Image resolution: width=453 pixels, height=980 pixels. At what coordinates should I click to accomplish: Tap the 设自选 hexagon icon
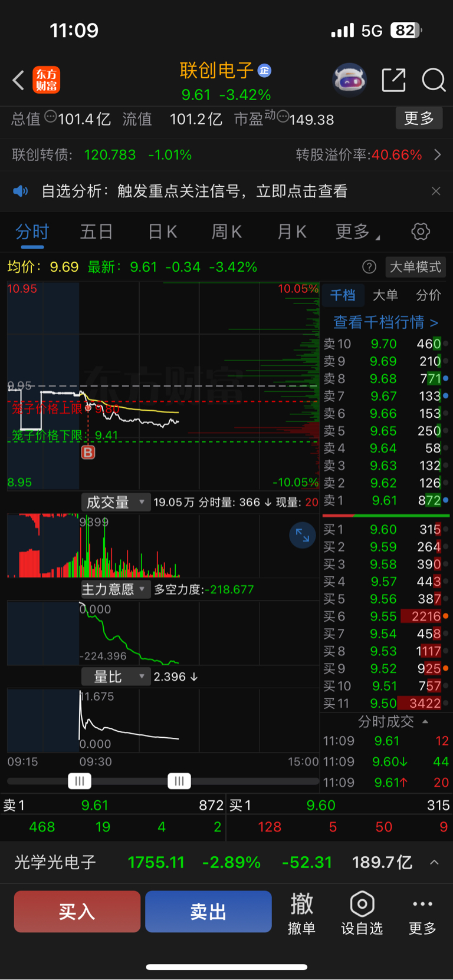click(x=362, y=904)
